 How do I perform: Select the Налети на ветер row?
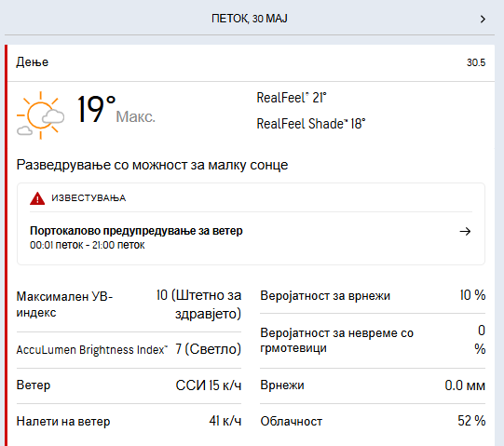point(129,421)
